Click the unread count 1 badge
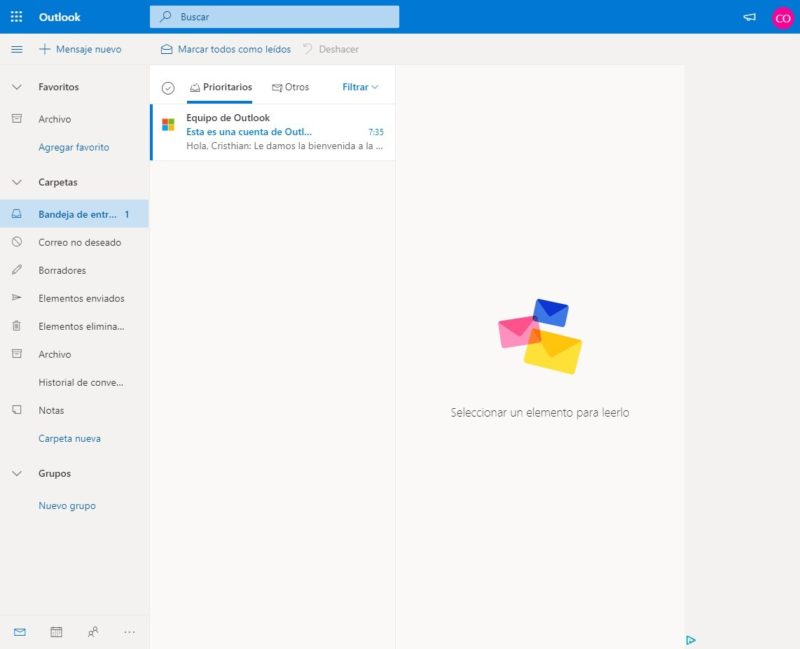Viewport: 800px width, 649px height. [x=127, y=214]
